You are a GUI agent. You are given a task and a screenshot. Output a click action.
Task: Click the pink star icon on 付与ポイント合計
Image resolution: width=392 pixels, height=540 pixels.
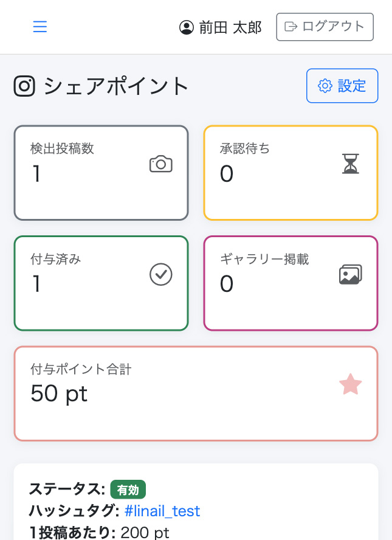coord(351,384)
